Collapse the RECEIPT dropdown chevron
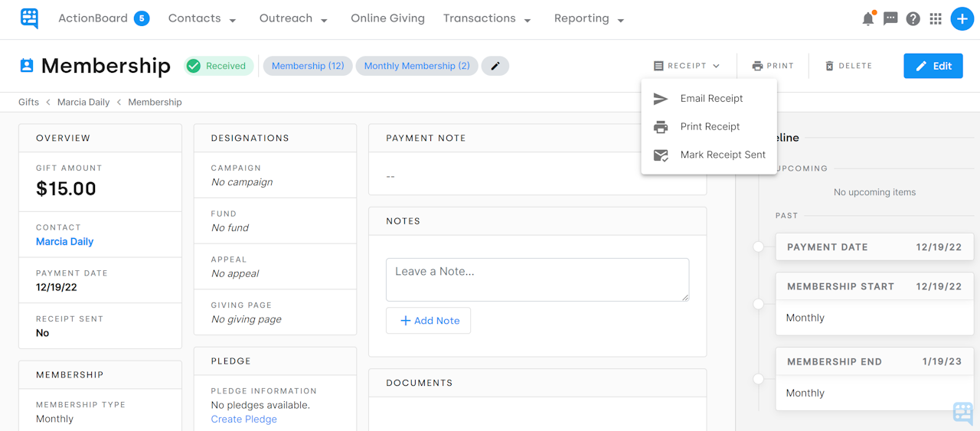980x431 pixels. [716, 66]
